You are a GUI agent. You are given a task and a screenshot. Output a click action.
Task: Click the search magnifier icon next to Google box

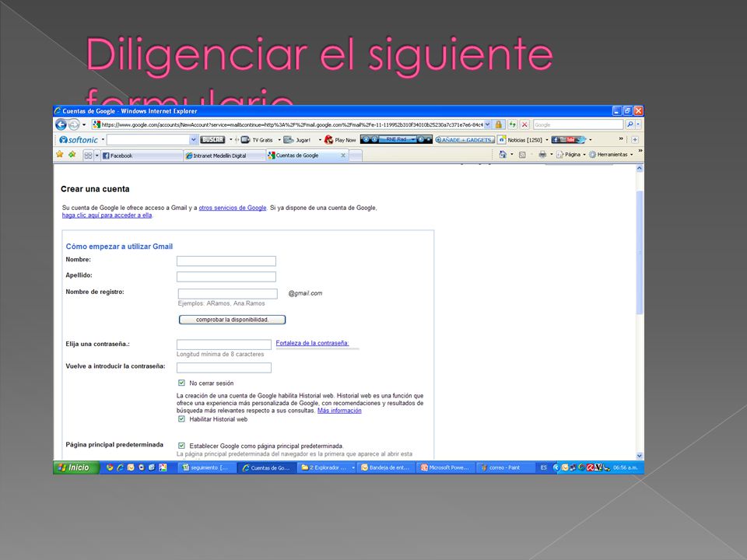point(630,124)
